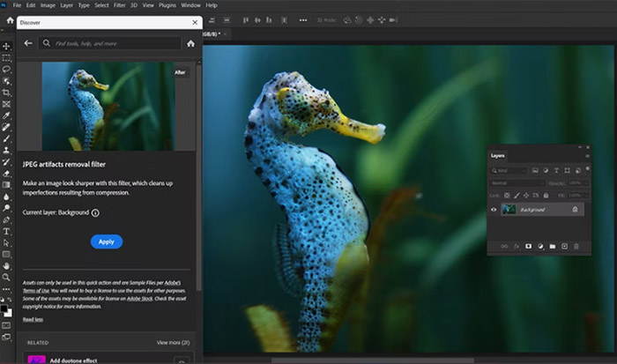Click the Read less link
The image size is (617, 364).
(33, 320)
